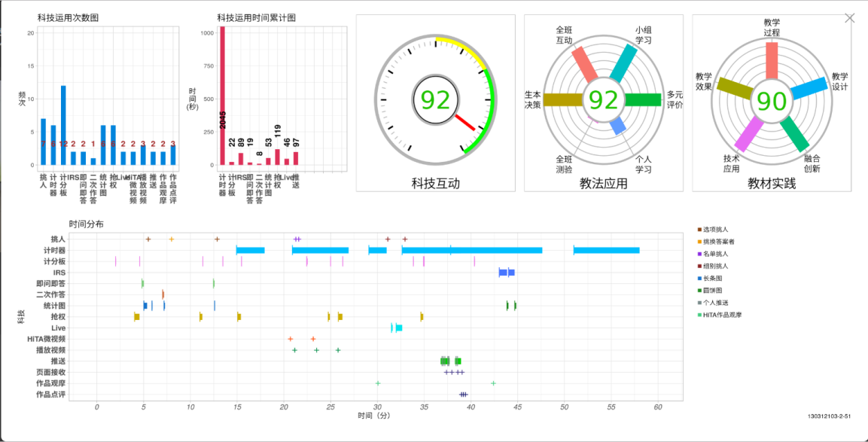The width and height of the screenshot is (868, 442).
Task: Click the Live row cyan timeline marker
Action: (398, 328)
